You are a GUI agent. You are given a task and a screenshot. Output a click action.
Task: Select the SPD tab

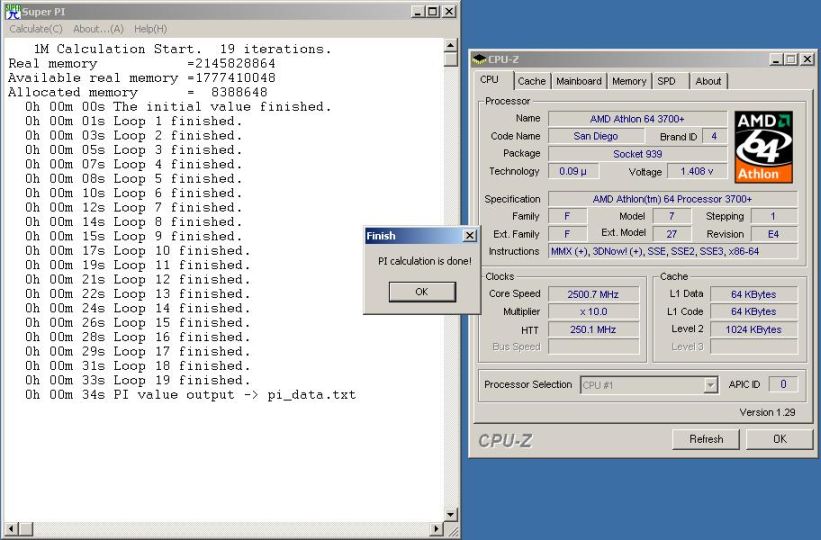click(x=666, y=81)
